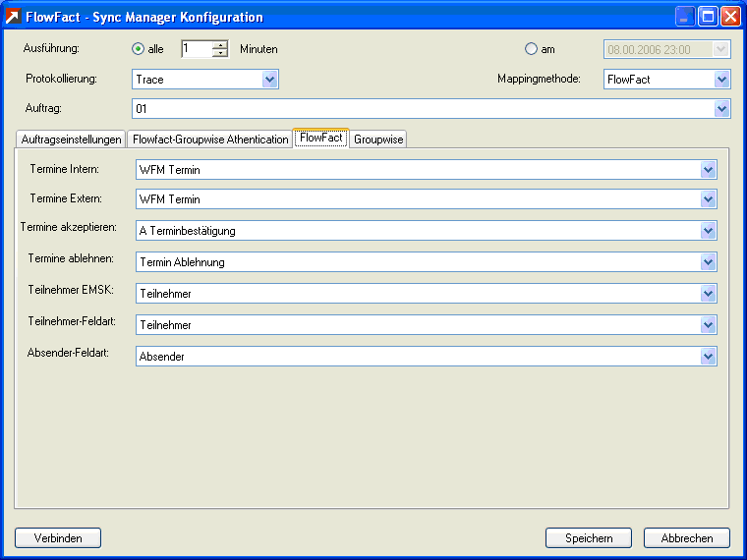Click the Minuten number input field
This screenshot has height=560, width=747.
(196, 49)
